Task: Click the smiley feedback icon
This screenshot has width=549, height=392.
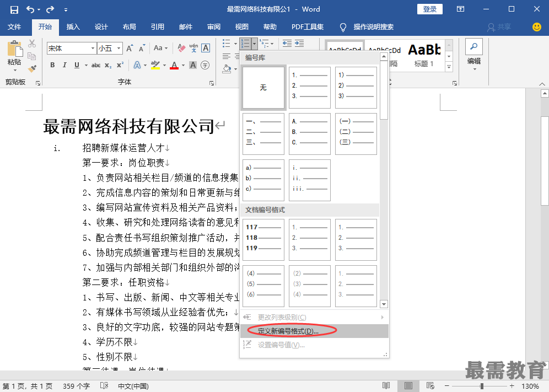Action: (537, 27)
